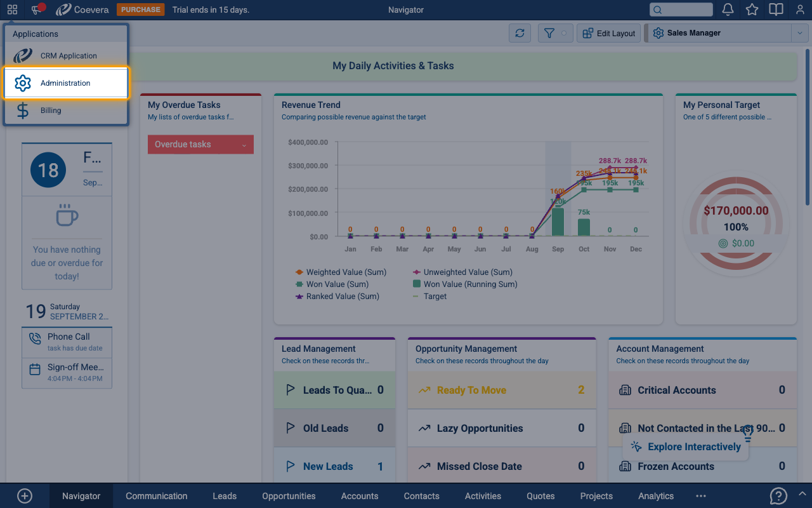Switch to the Accounts tab
The width and height of the screenshot is (812, 508).
[x=360, y=496]
